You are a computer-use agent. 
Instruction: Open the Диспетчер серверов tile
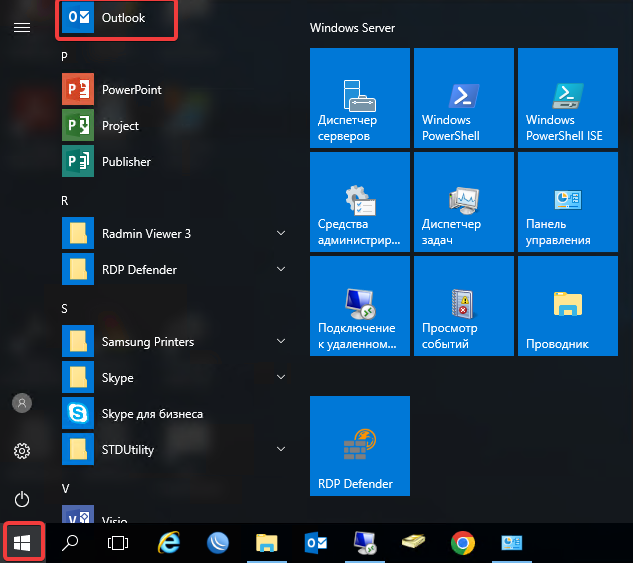coord(360,98)
